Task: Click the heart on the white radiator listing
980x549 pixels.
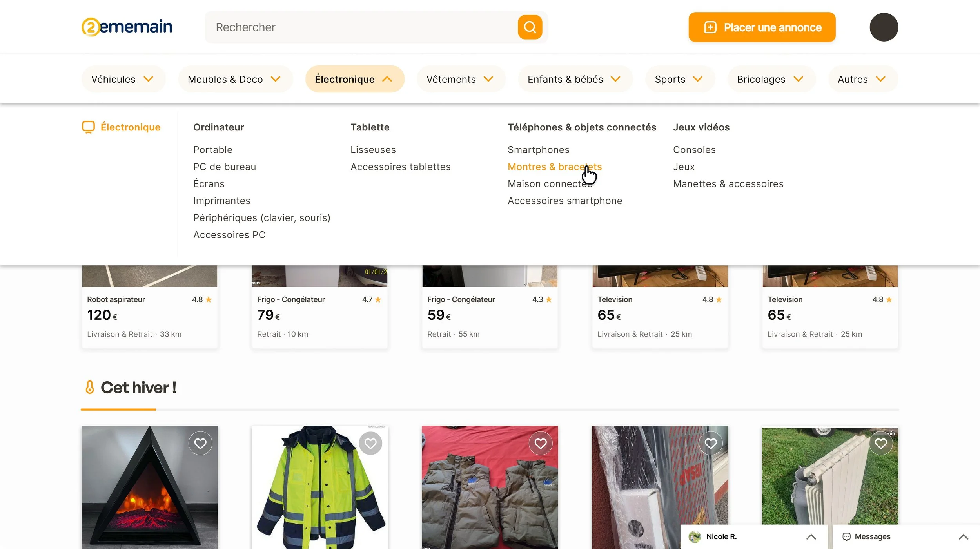Action: click(x=880, y=443)
